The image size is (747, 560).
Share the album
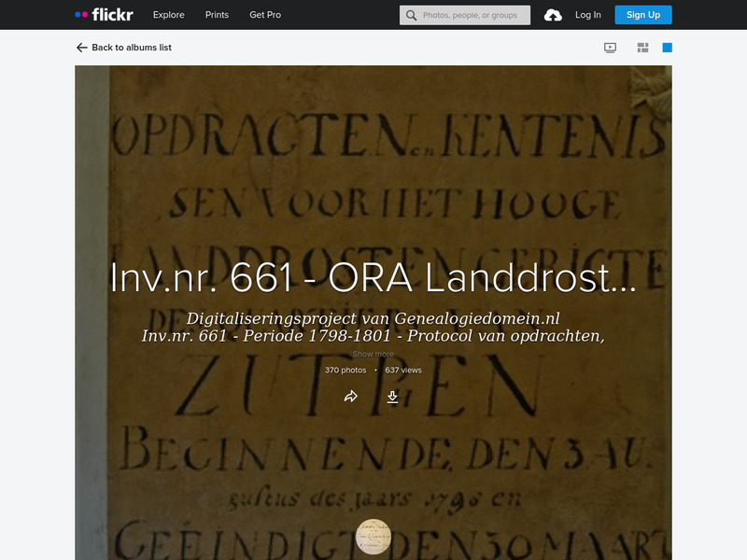[x=351, y=396]
